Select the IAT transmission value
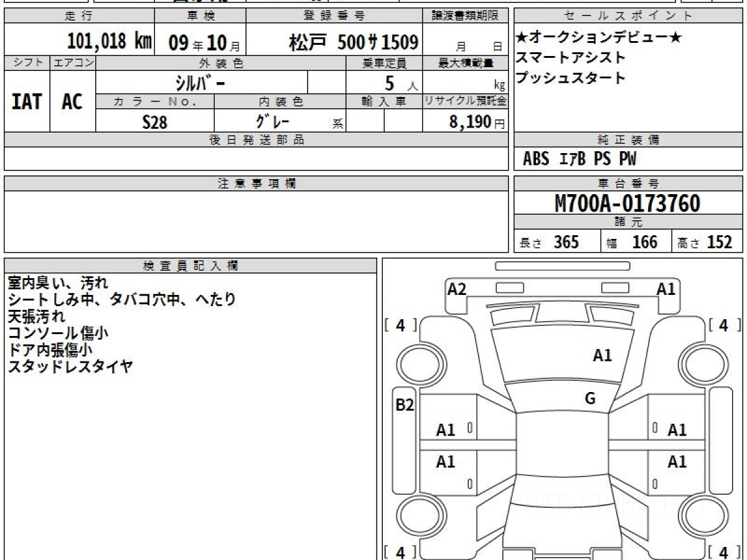This screenshot has height=560, width=747. (27, 101)
